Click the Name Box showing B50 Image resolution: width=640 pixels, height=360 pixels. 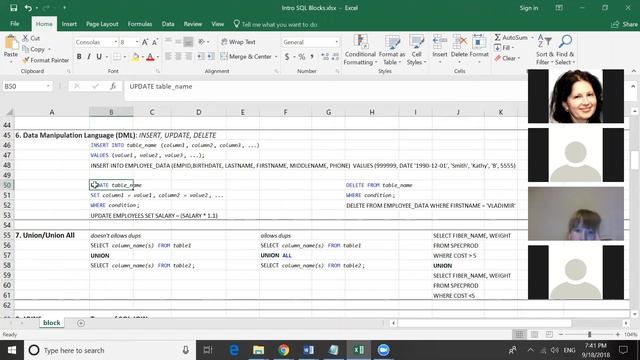pos(27,86)
